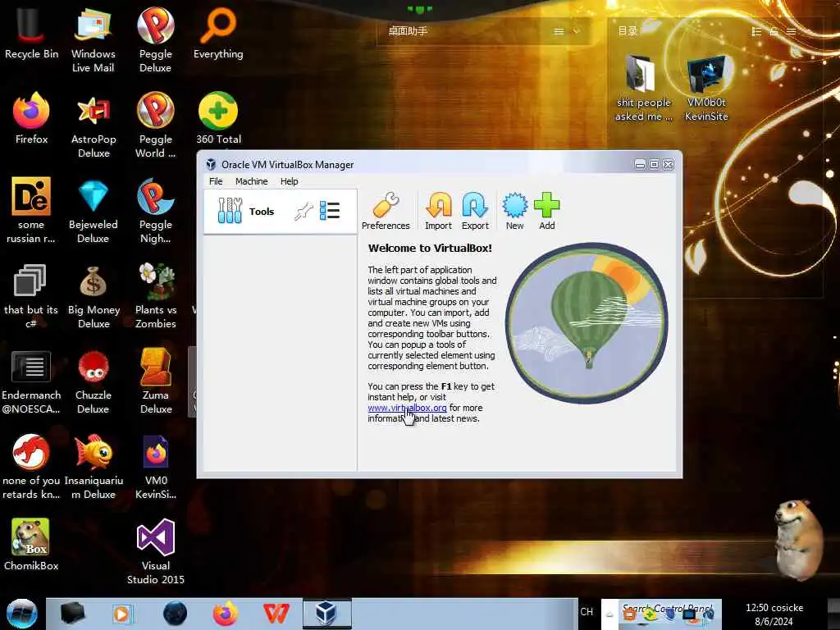Screen dimensions: 840x630
Task: Select the Peggle Deluxe desktop icon
Action: [x=155, y=39]
